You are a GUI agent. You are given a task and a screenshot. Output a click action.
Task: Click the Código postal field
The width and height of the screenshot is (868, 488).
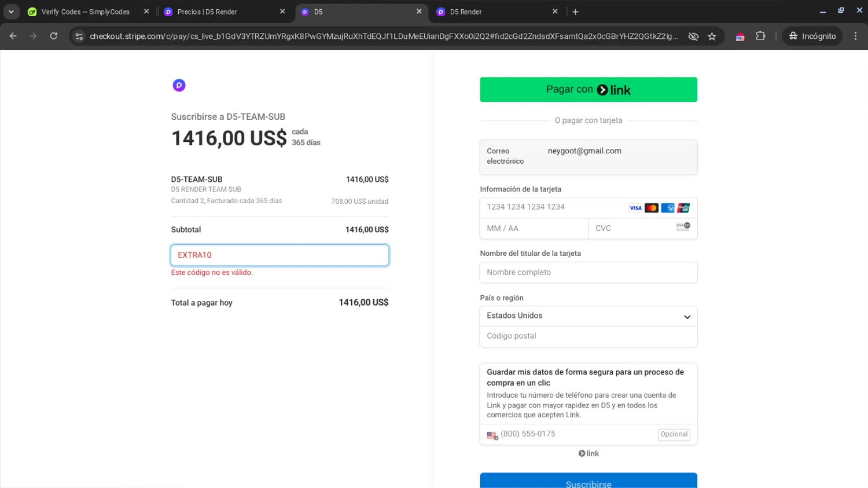(589, 336)
